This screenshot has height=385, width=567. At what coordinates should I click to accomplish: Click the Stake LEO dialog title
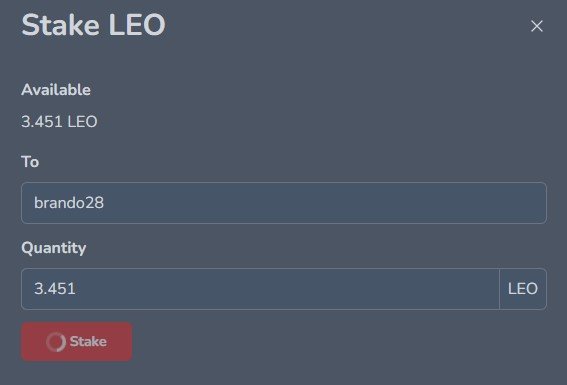93,25
